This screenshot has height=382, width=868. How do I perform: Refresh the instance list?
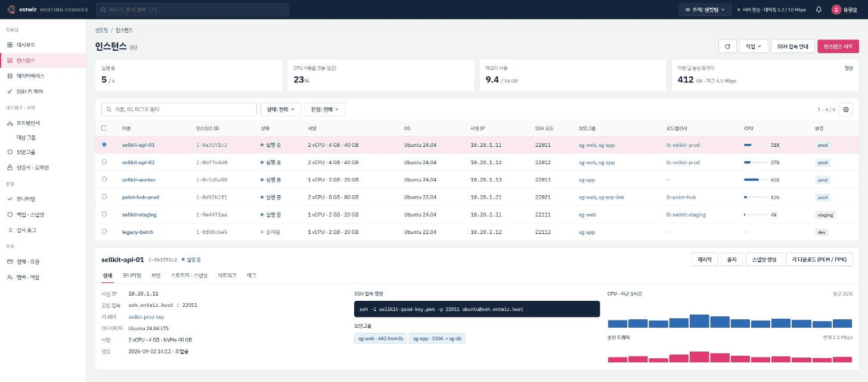pos(727,47)
